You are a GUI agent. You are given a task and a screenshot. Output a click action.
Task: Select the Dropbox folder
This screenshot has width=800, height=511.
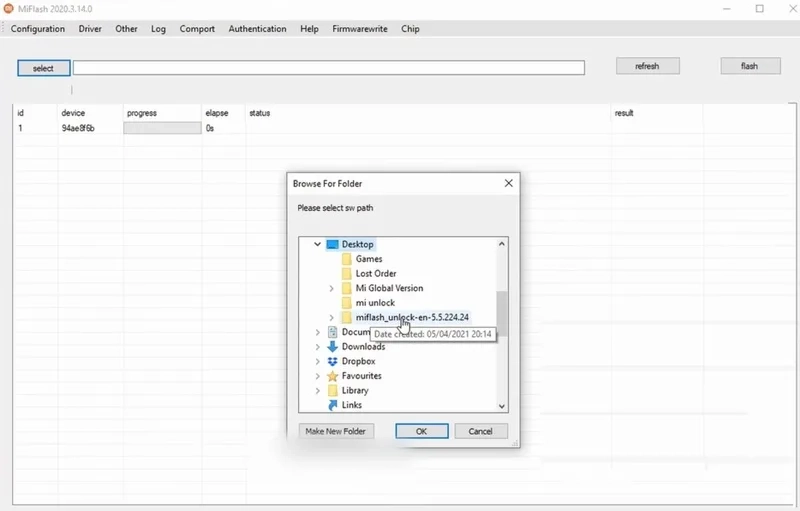pos(358,361)
